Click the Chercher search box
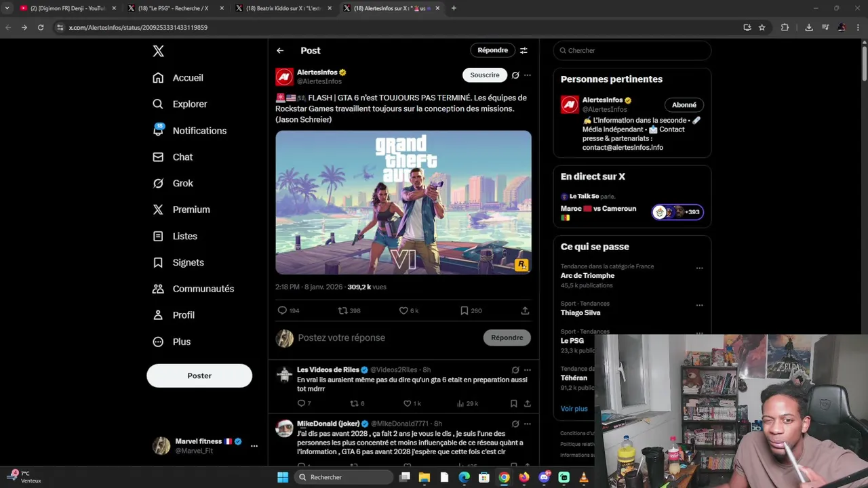Screen dimensions: 868x488 [x=632, y=50]
